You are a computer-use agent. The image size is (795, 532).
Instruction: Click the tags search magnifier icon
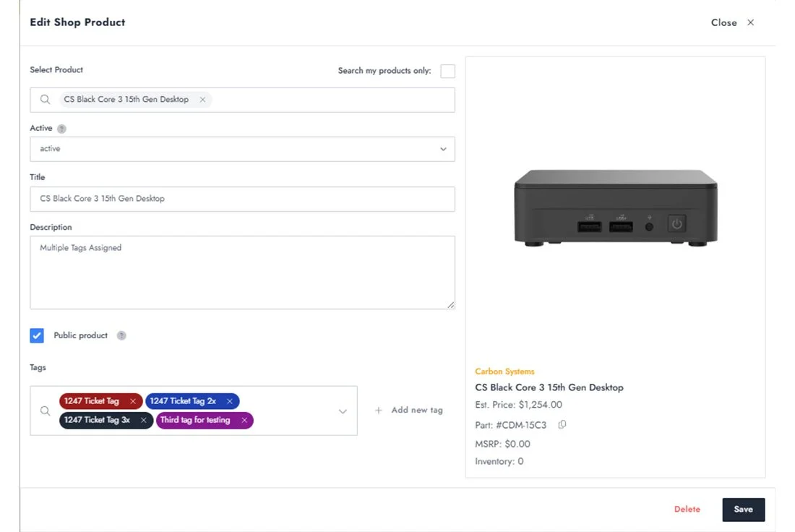tap(45, 411)
